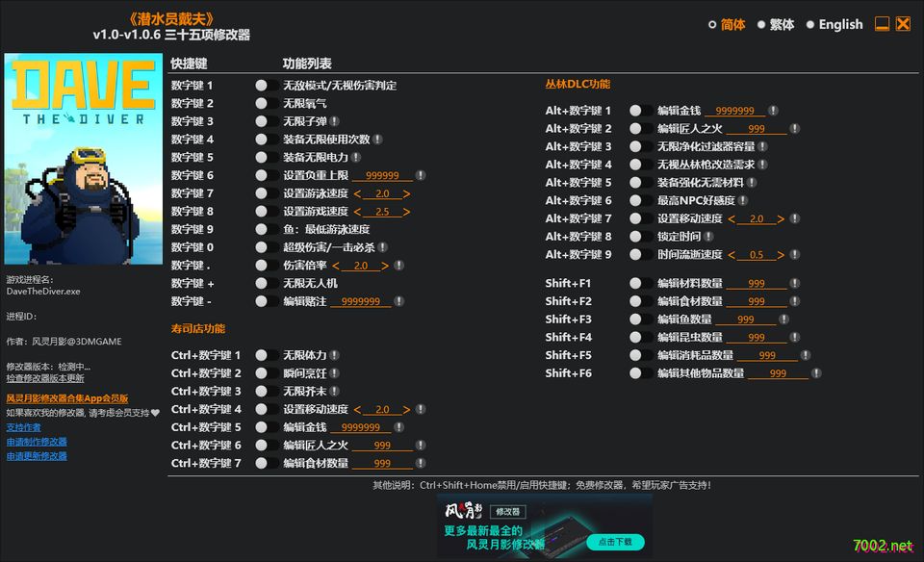Click 点击下载 button in ad banner
This screenshot has height=562, width=924.
click(615, 542)
